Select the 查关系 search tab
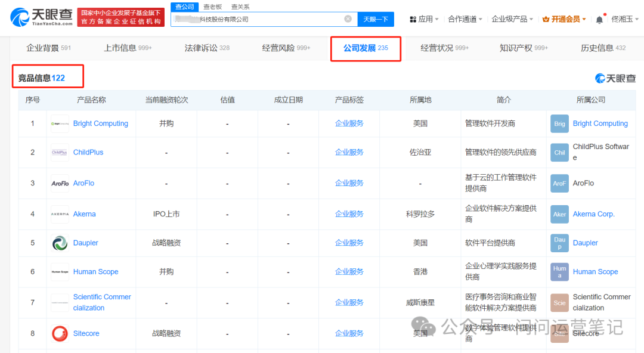 (240, 7)
